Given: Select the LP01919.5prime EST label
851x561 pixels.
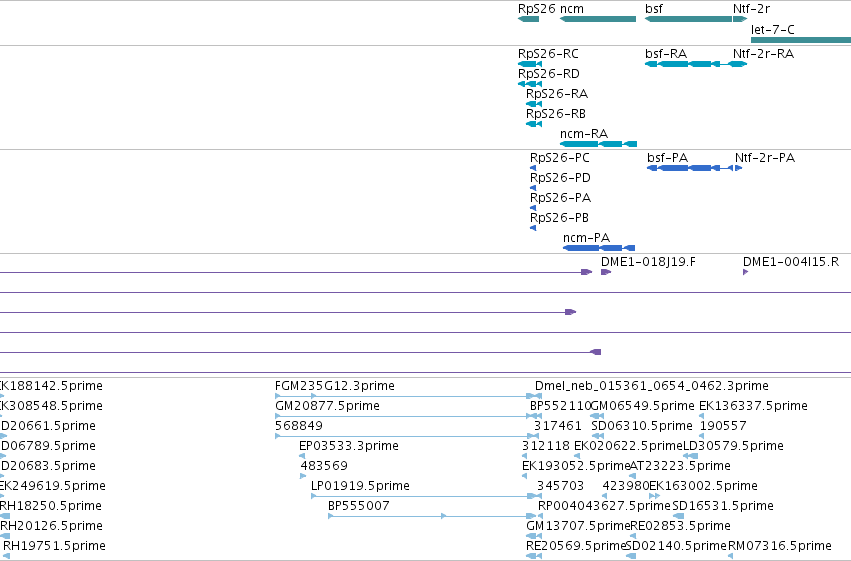Looking at the screenshot, I should [x=360, y=486].
